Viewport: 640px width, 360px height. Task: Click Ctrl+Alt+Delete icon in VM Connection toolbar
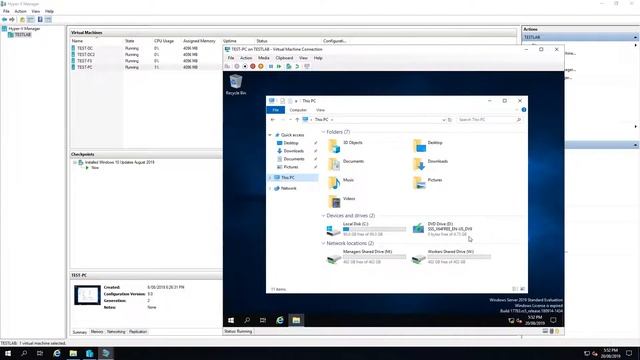pos(227,67)
